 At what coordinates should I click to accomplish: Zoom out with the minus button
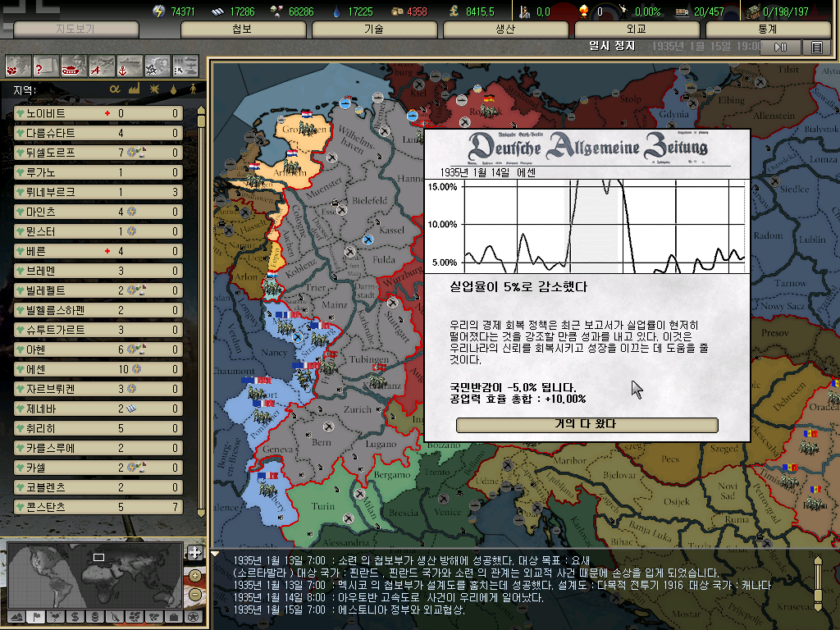pos(195,594)
